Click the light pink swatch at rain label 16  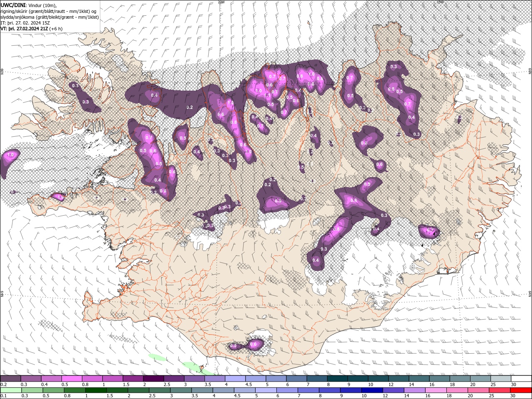[436, 390]
